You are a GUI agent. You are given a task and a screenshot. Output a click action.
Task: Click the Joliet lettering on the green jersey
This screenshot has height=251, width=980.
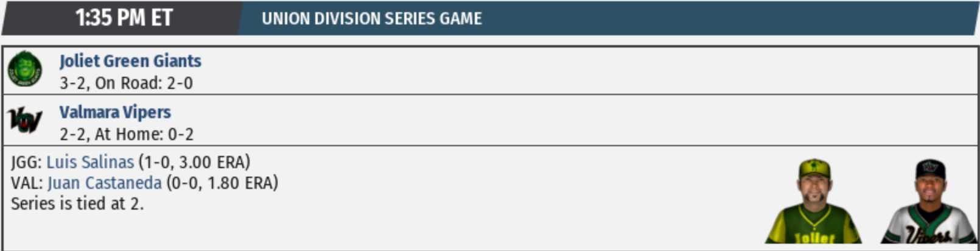[x=814, y=237]
